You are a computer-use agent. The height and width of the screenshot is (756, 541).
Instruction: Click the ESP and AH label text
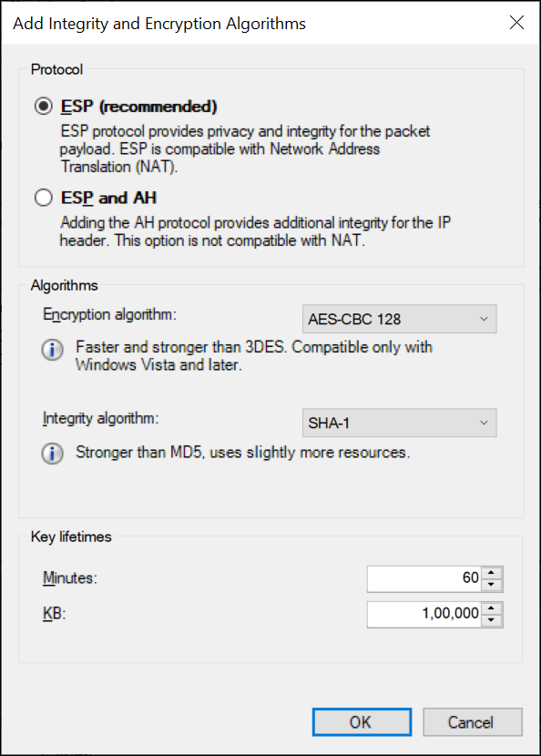(108, 198)
